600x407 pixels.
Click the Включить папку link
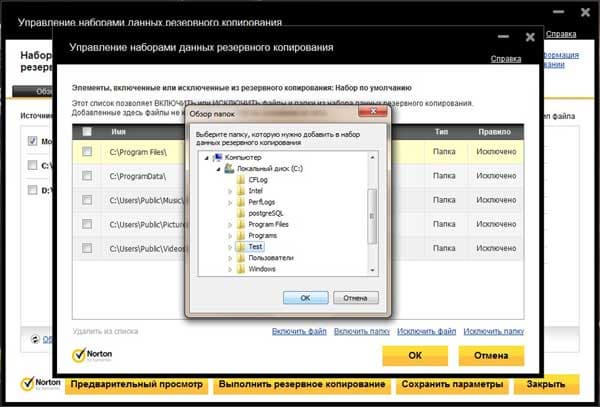tap(362, 331)
